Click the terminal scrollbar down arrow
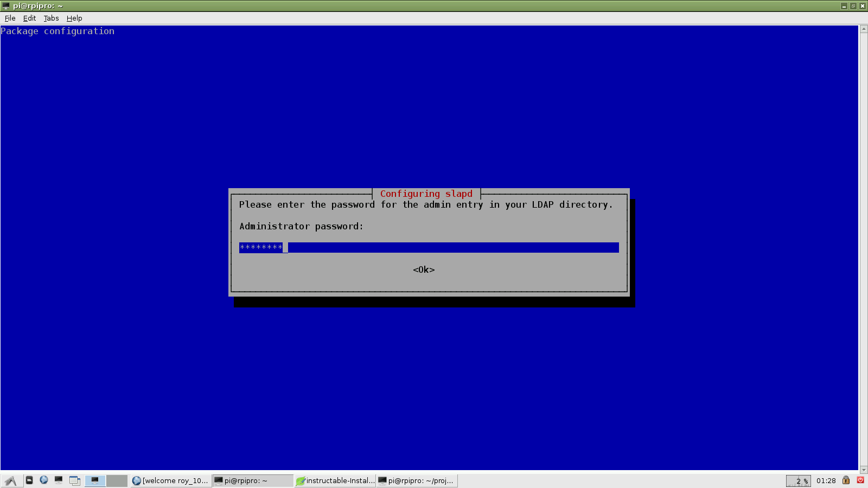This screenshot has width=868, height=488. click(x=863, y=470)
